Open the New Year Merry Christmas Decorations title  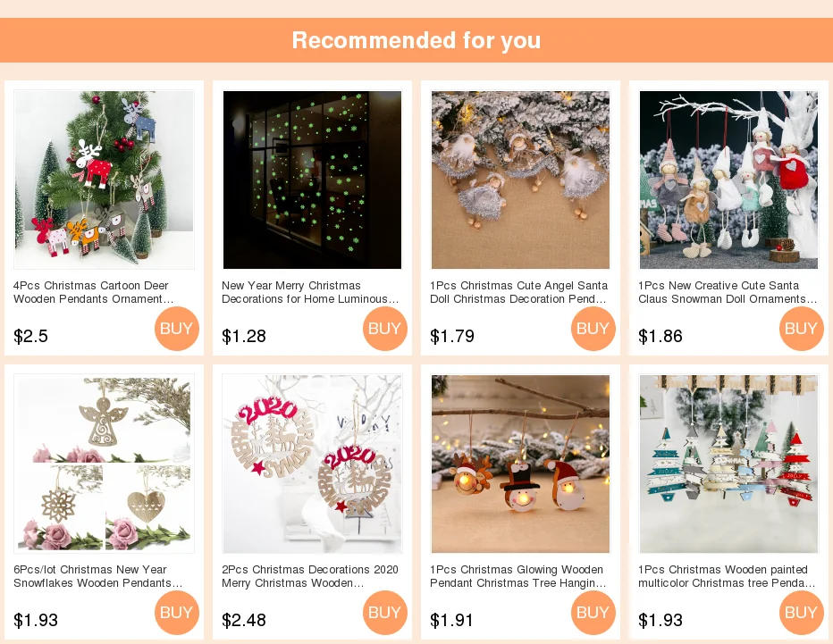click(x=310, y=292)
